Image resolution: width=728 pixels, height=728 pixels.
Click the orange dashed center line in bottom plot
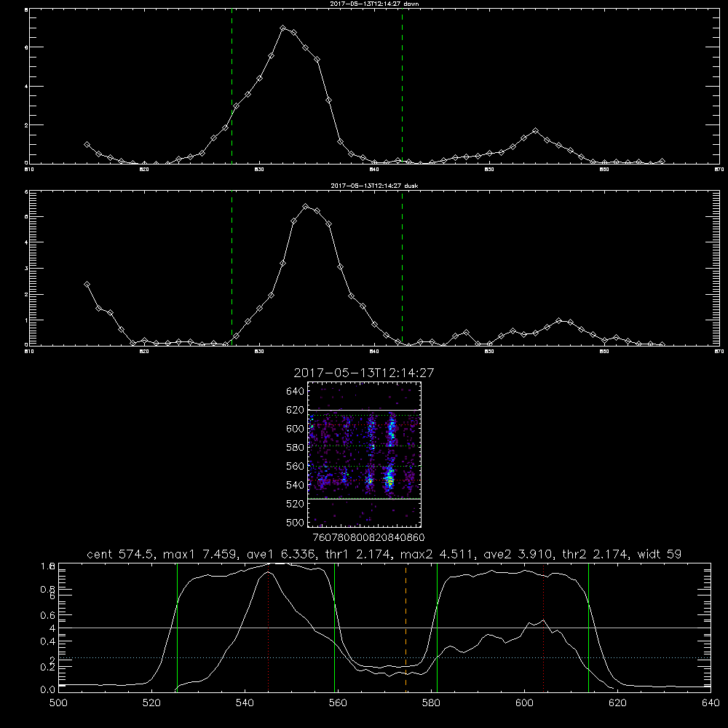click(405, 628)
